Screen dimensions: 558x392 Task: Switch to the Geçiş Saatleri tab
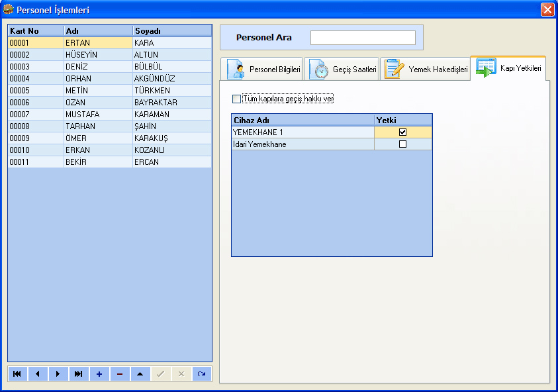coord(342,69)
